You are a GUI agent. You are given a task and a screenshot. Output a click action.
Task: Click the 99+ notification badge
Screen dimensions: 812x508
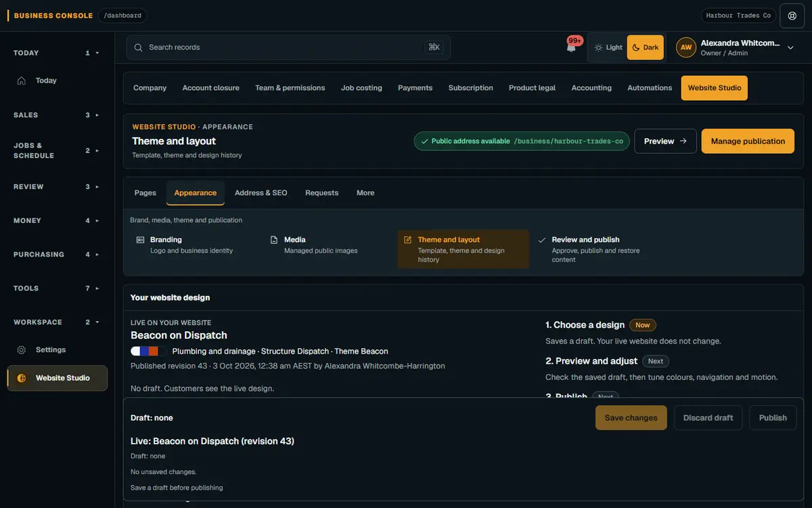[x=575, y=41]
